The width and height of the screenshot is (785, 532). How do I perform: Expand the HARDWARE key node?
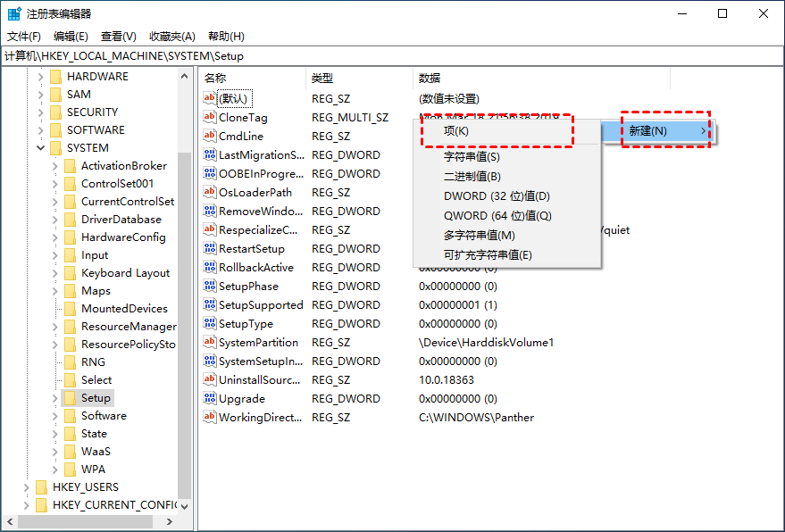point(40,77)
